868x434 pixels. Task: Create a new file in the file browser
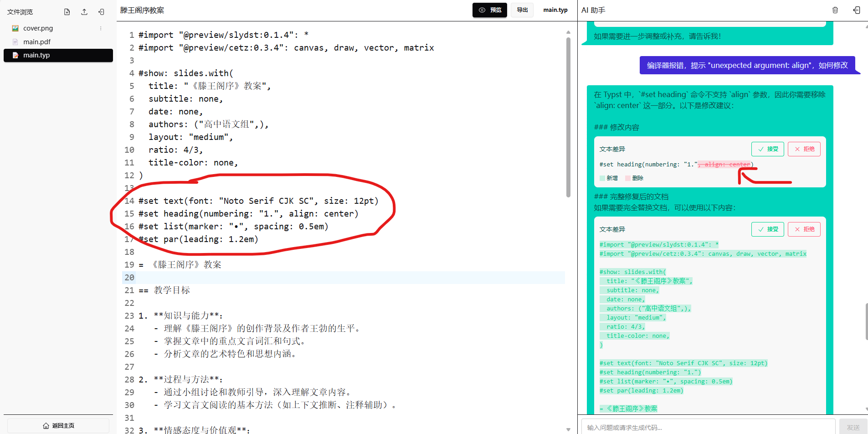[x=67, y=11]
